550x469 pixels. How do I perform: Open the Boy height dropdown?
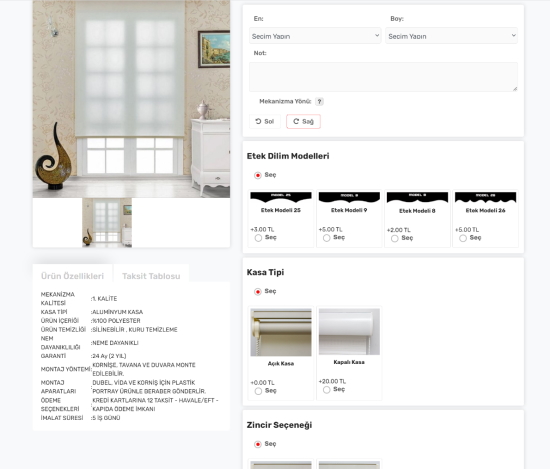click(451, 36)
